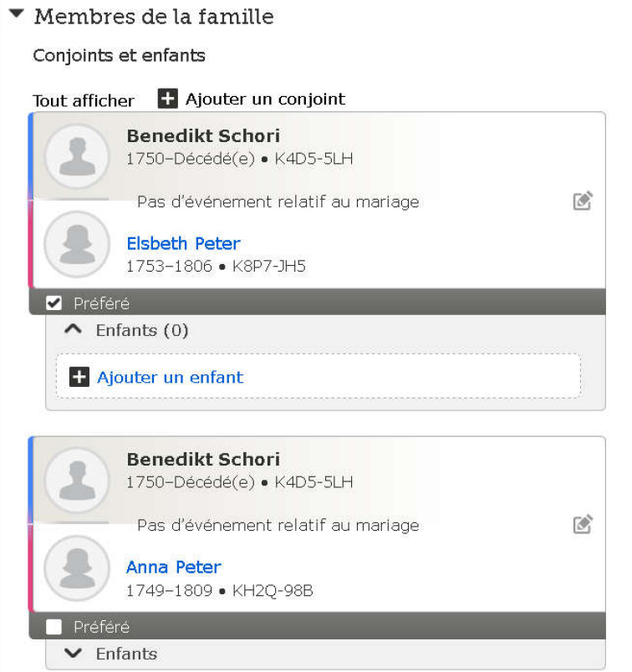Screen dimensions: 632x672
Task: Select first Benedikt Schori name
Action: pos(203,135)
